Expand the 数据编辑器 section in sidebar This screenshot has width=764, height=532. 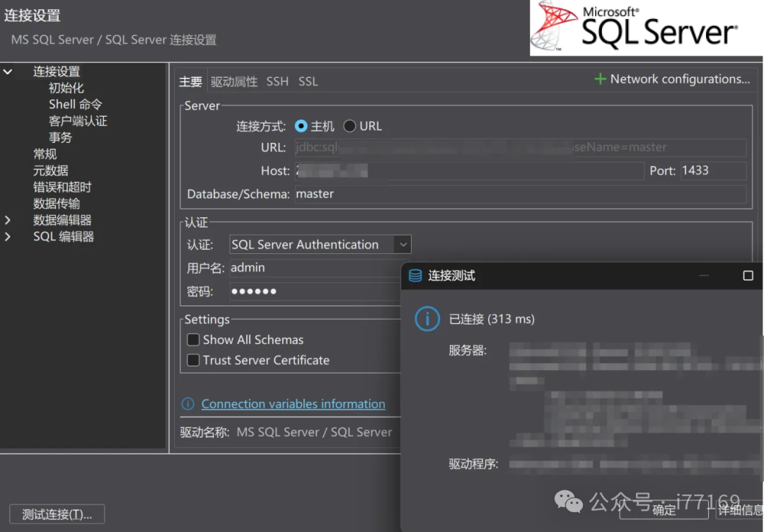7,219
